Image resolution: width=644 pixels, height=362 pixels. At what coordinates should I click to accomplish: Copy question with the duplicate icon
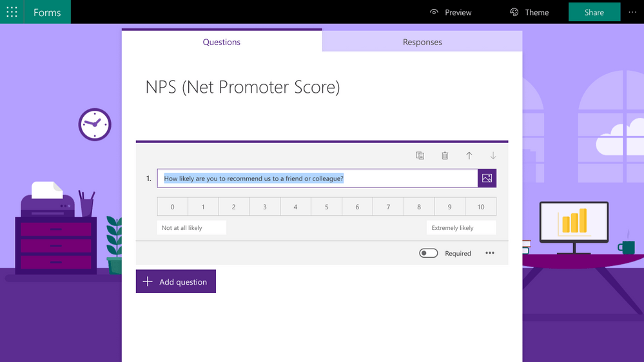coord(420,155)
